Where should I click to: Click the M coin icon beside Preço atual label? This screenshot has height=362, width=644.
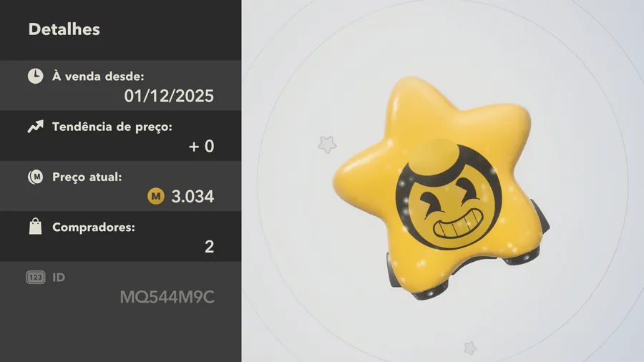pos(35,177)
